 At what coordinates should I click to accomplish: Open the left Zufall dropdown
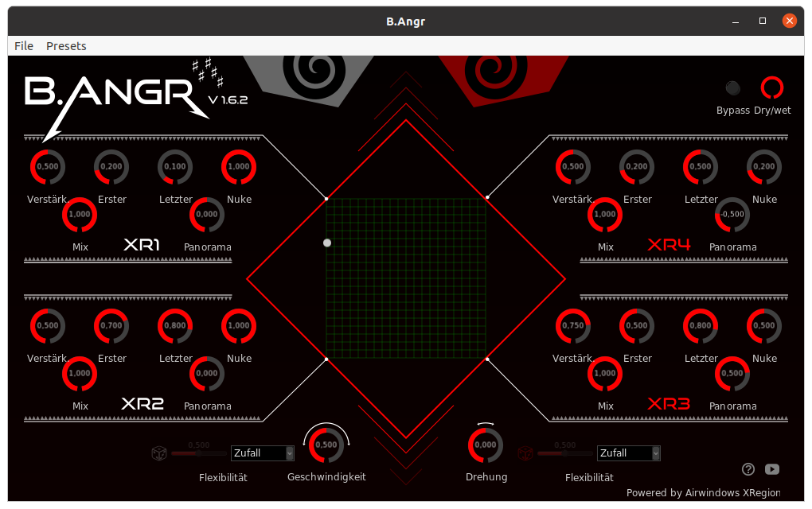pos(263,453)
